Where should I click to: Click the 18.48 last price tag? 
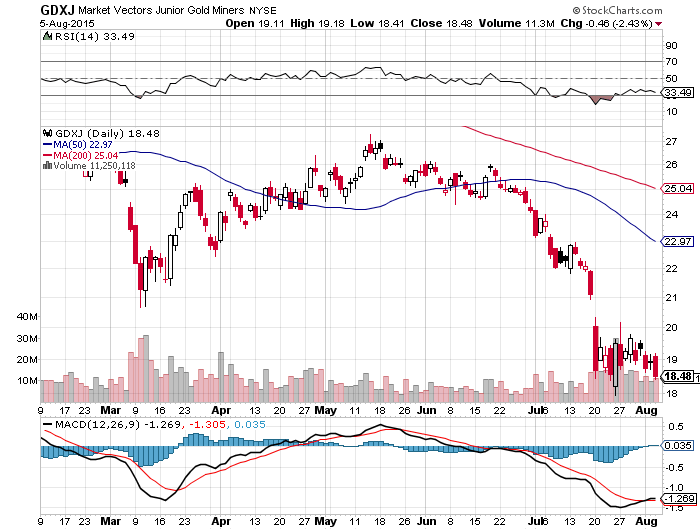(x=678, y=376)
